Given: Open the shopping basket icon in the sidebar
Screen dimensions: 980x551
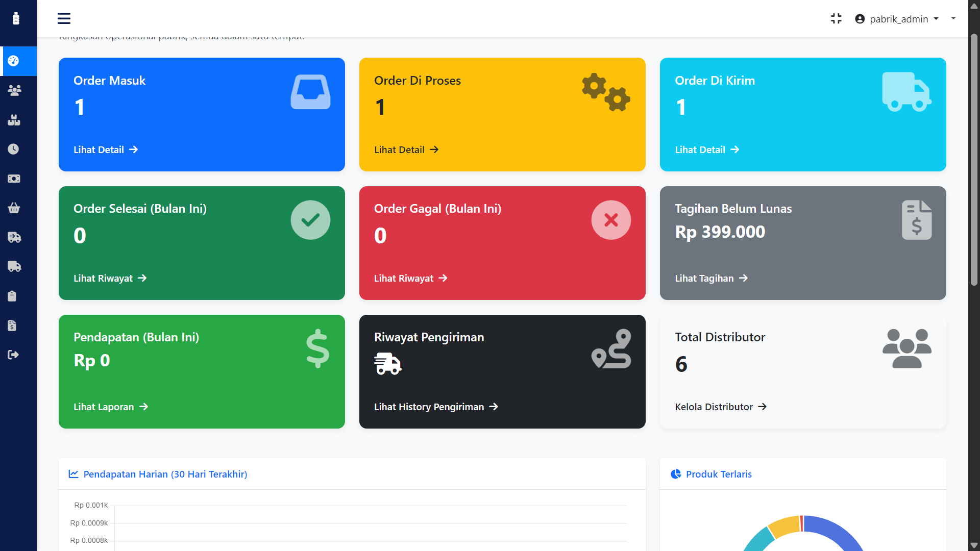Looking at the screenshot, I should click(14, 208).
